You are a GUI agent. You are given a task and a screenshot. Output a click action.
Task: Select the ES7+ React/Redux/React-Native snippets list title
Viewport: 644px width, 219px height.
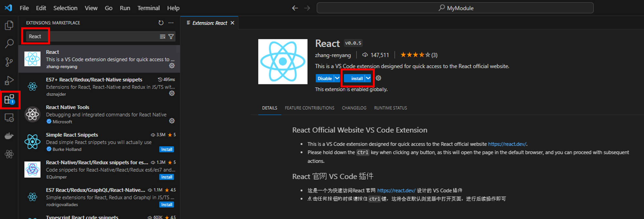coord(94,80)
